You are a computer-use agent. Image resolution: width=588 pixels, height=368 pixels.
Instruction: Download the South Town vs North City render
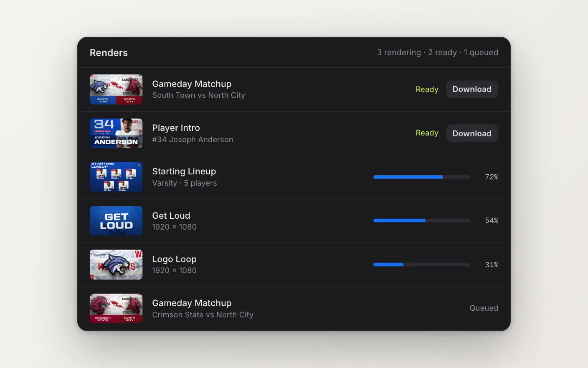472,89
